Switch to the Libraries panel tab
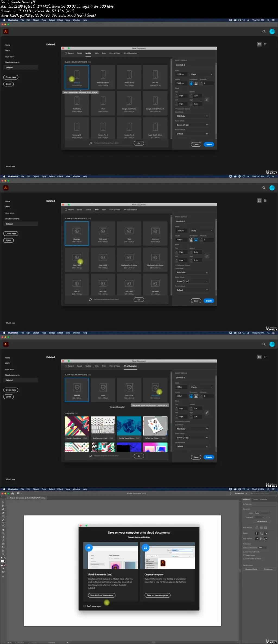 click(264, 499)
